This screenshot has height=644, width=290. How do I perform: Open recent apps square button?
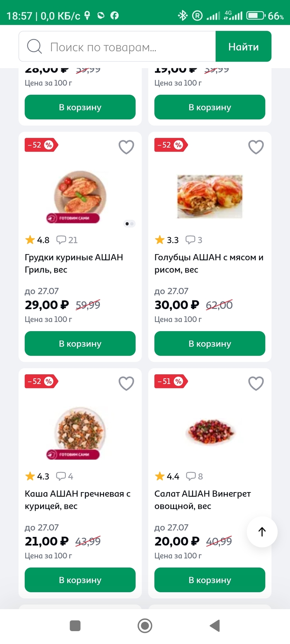pyautogui.click(x=75, y=625)
